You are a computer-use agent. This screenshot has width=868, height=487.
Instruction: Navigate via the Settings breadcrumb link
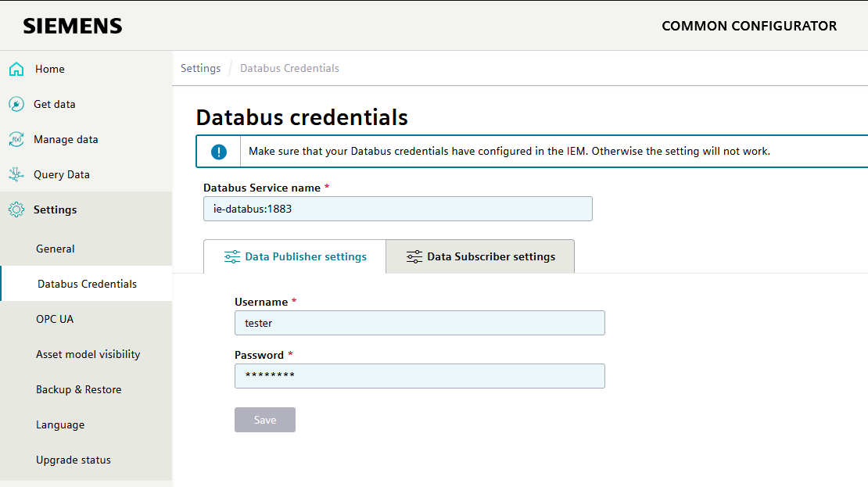(x=200, y=68)
